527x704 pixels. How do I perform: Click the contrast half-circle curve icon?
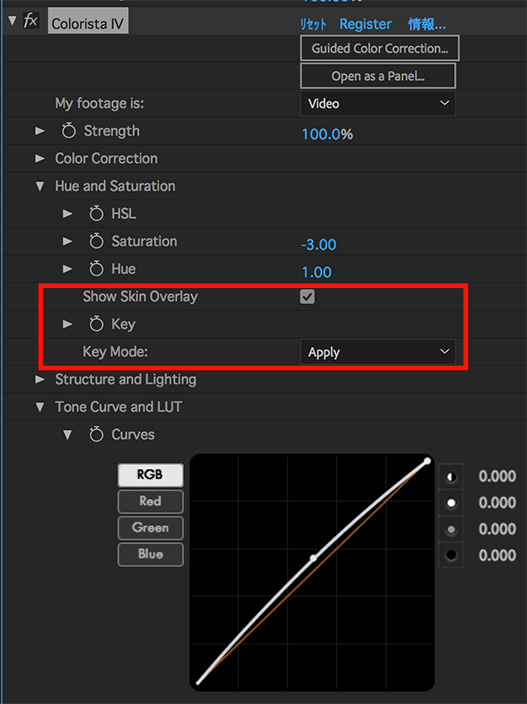(x=451, y=477)
